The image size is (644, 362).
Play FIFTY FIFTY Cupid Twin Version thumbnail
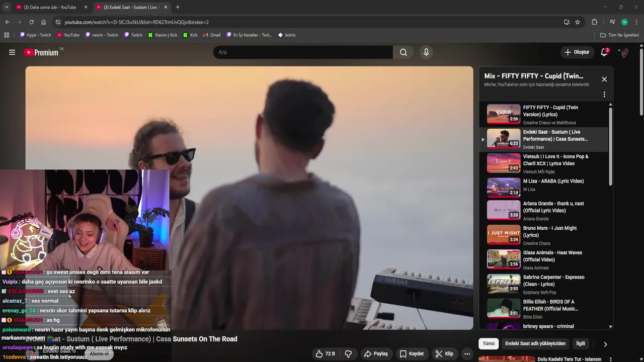click(x=504, y=114)
